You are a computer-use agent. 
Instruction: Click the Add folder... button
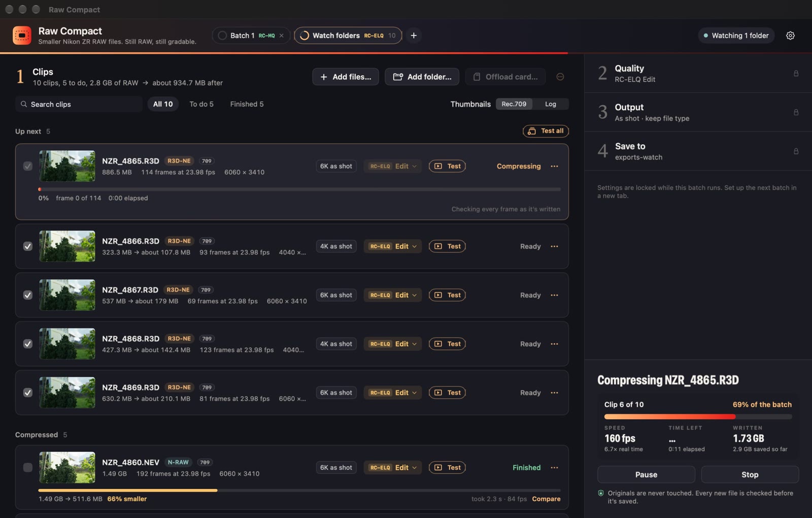click(x=422, y=77)
